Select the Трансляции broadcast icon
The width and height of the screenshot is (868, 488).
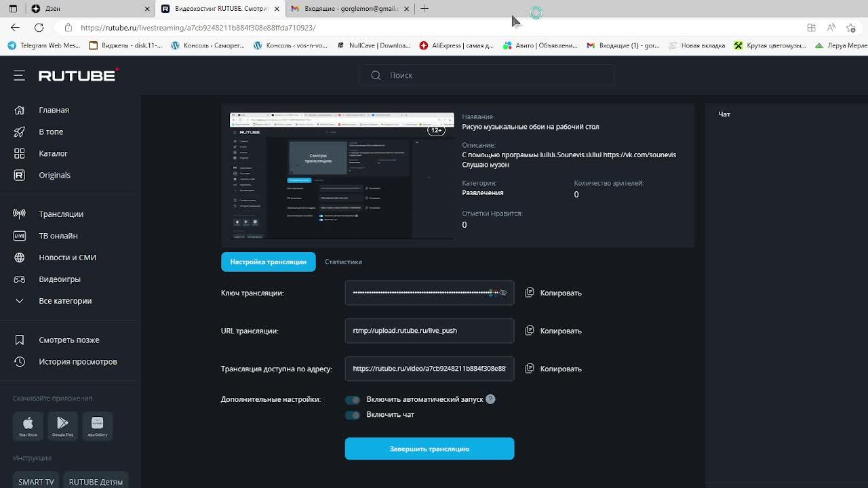click(20, 213)
